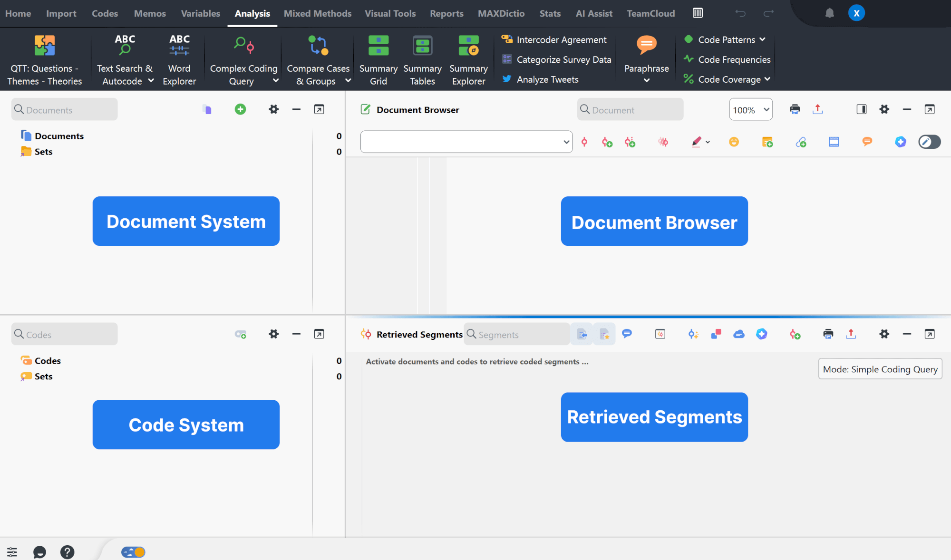Click AI Assist icon in Document Browser toolbar
This screenshot has height=560, width=951.
click(x=900, y=142)
